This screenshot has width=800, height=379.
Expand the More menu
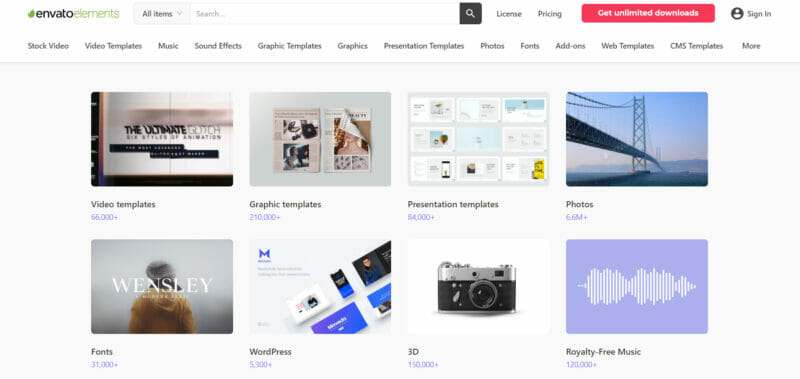coord(751,46)
